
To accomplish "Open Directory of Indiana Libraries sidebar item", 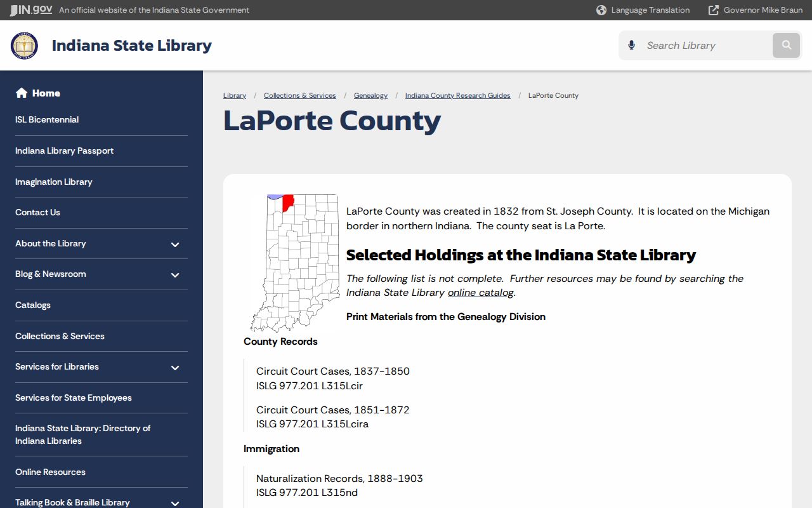I will 83,435.
